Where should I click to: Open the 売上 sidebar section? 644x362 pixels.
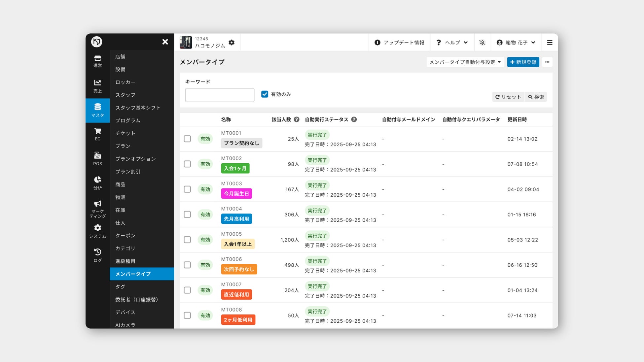97,86
